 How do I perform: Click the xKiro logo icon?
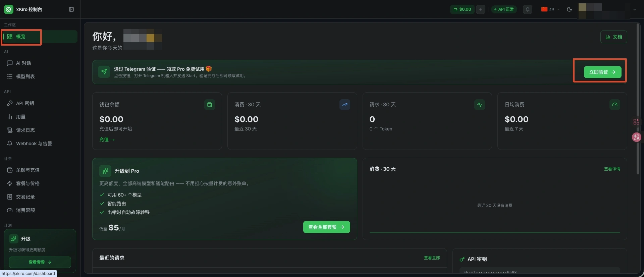[9, 9]
